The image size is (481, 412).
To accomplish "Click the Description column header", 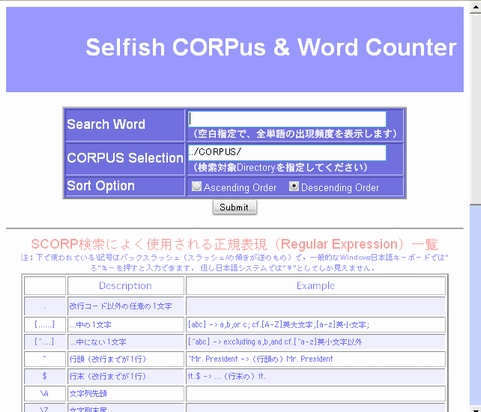I will [x=125, y=286].
